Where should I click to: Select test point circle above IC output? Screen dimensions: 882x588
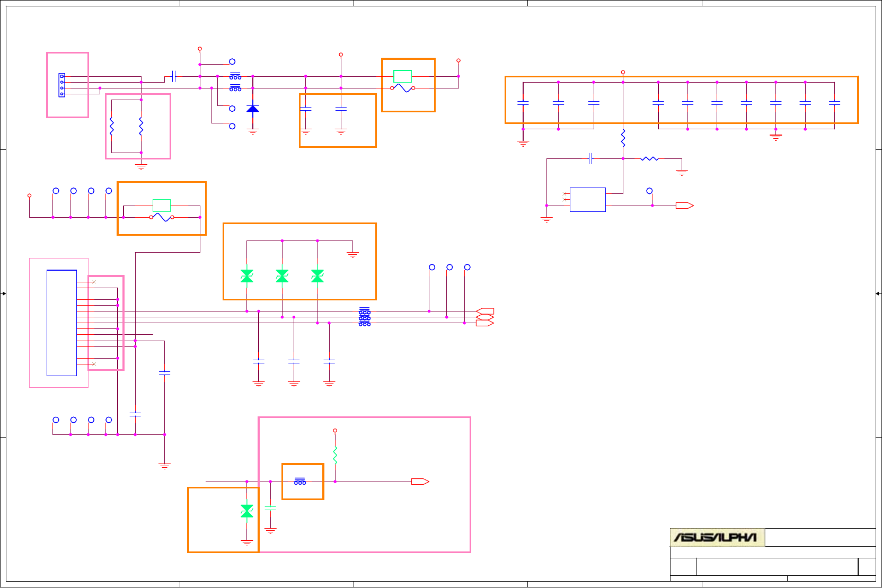click(x=649, y=191)
